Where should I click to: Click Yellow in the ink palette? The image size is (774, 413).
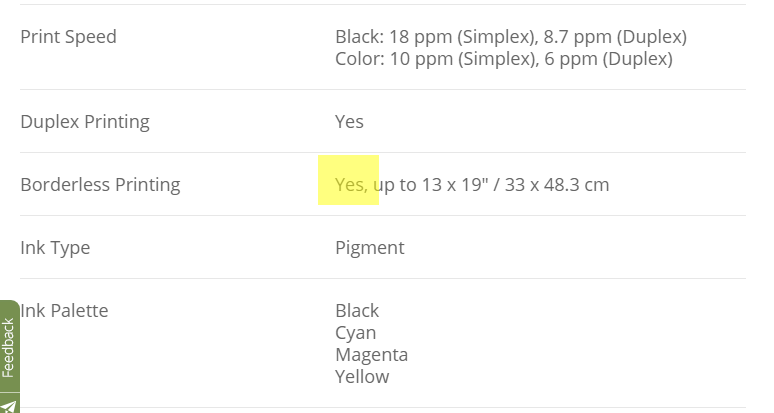[x=362, y=376]
